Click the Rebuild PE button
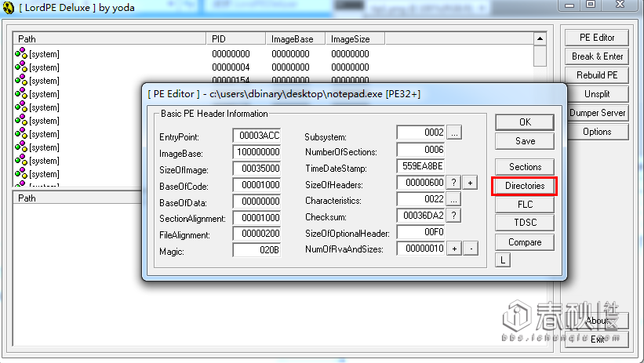644x363 pixels. [597, 75]
